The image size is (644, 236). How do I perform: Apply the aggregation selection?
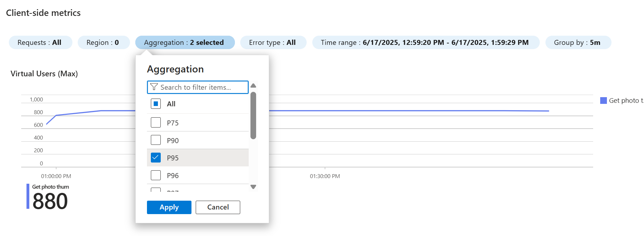[x=169, y=207]
